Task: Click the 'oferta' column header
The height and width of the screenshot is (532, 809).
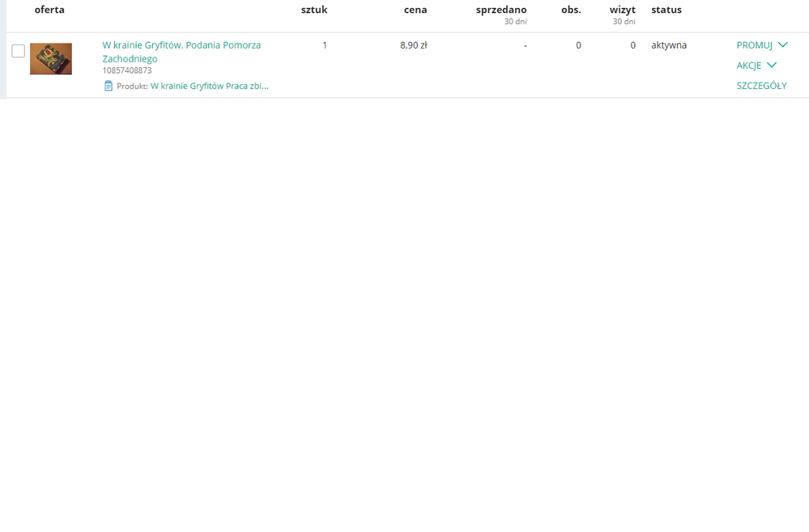Action: point(49,10)
